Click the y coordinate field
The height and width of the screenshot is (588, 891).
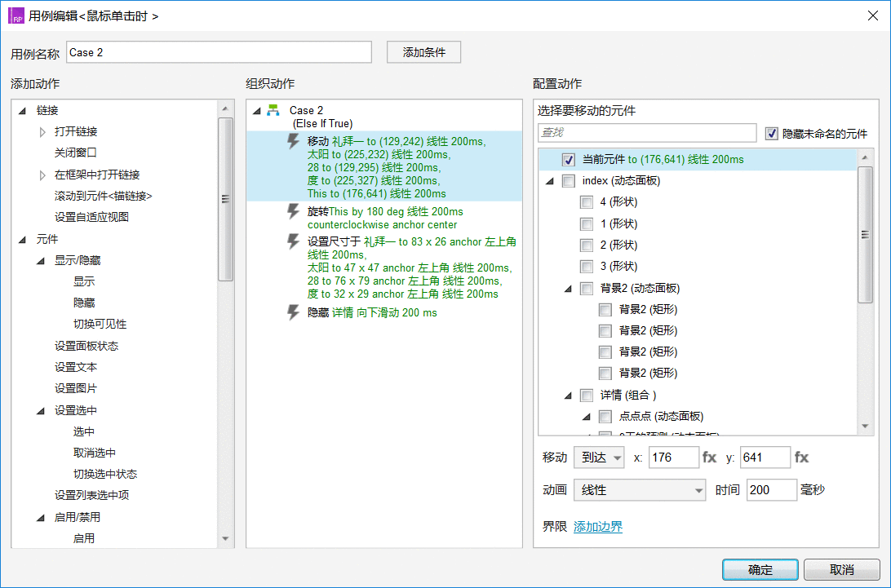point(765,458)
